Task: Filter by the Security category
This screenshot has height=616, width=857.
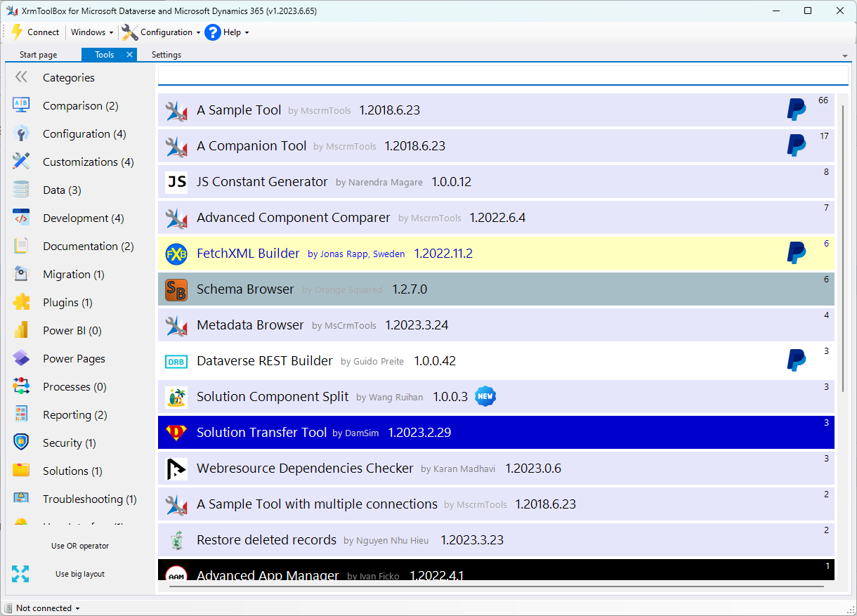Action: pos(69,443)
